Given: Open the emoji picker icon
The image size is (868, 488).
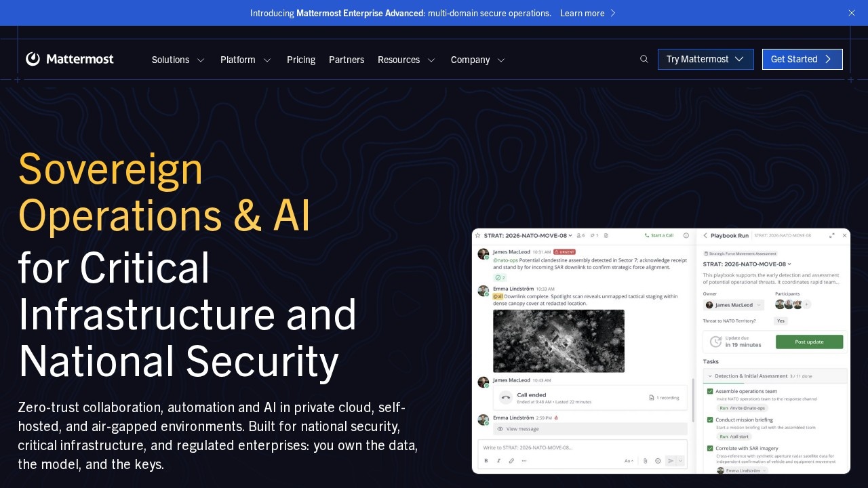Looking at the screenshot, I should pyautogui.click(x=658, y=461).
